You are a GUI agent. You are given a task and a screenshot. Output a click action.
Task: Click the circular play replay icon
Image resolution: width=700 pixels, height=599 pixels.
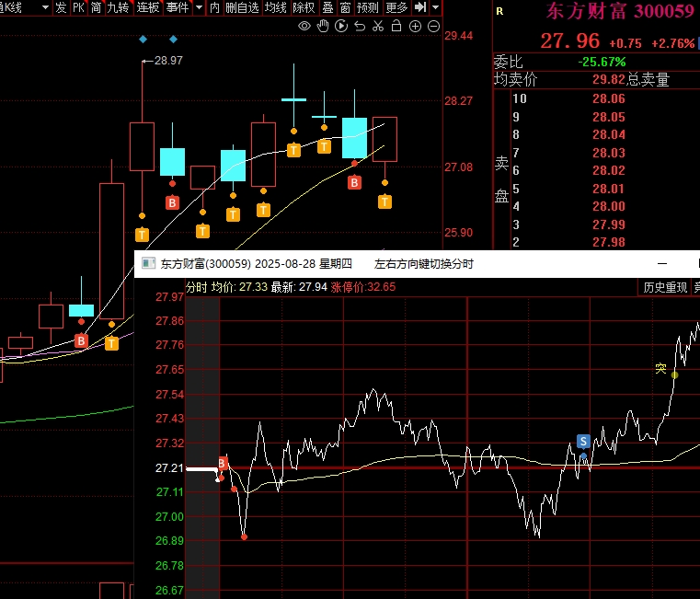tap(341, 27)
